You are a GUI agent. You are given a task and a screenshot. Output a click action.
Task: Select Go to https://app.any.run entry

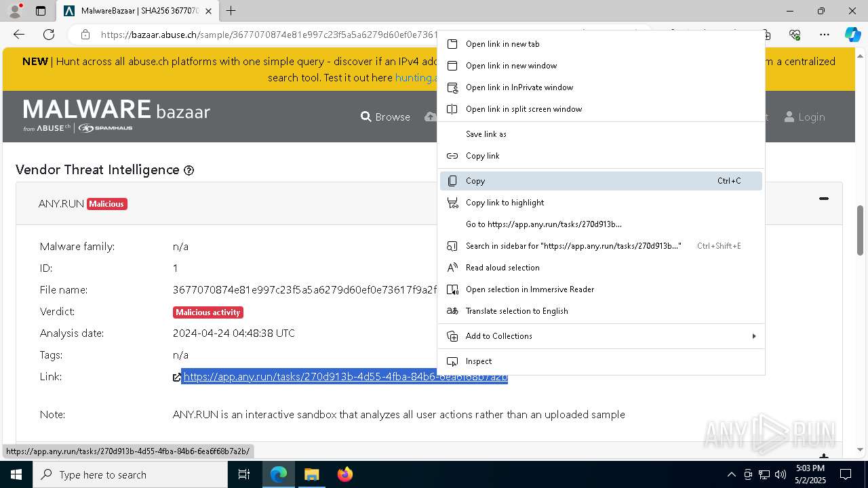tap(601, 224)
